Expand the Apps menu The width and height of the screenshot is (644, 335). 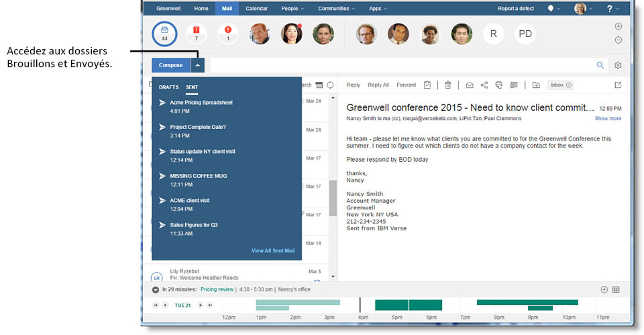click(x=378, y=8)
